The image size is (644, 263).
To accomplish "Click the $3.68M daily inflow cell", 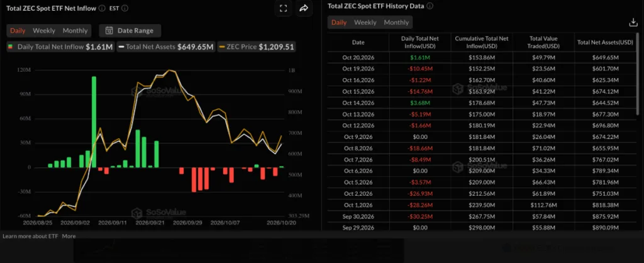I will [x=419, y=103].
